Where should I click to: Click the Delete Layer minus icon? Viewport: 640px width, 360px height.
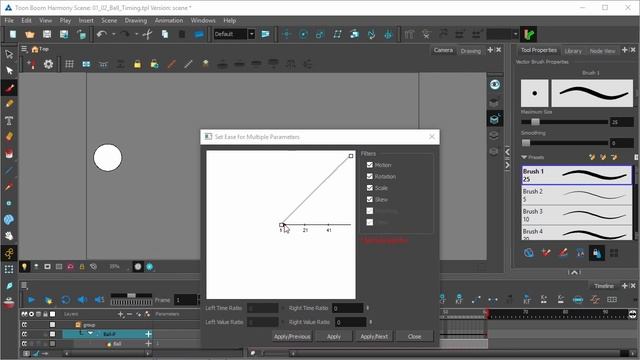(129, 314)
